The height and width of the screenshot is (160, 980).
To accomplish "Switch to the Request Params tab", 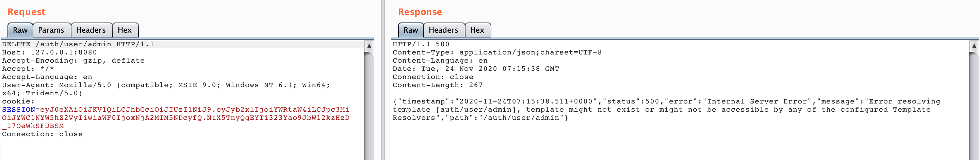I will coord(51,30).
